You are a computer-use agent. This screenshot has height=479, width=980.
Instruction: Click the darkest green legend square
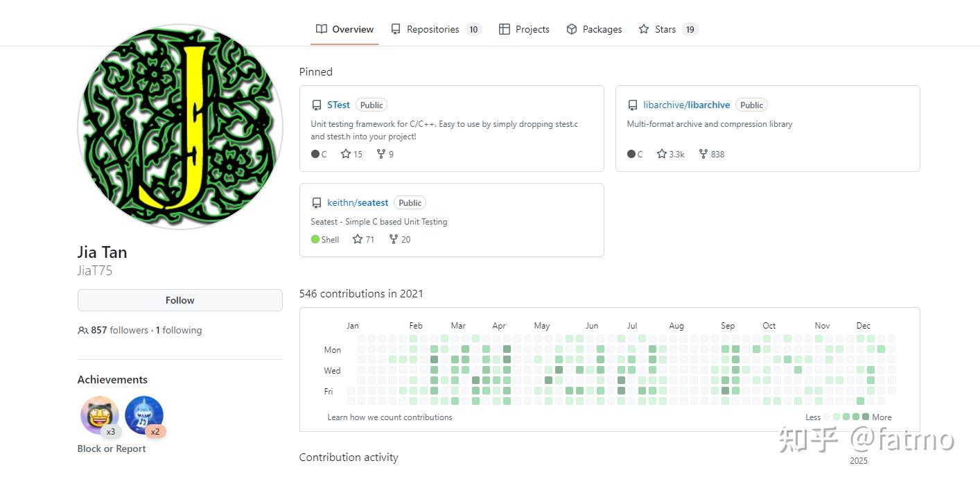[x=866, y=417]
